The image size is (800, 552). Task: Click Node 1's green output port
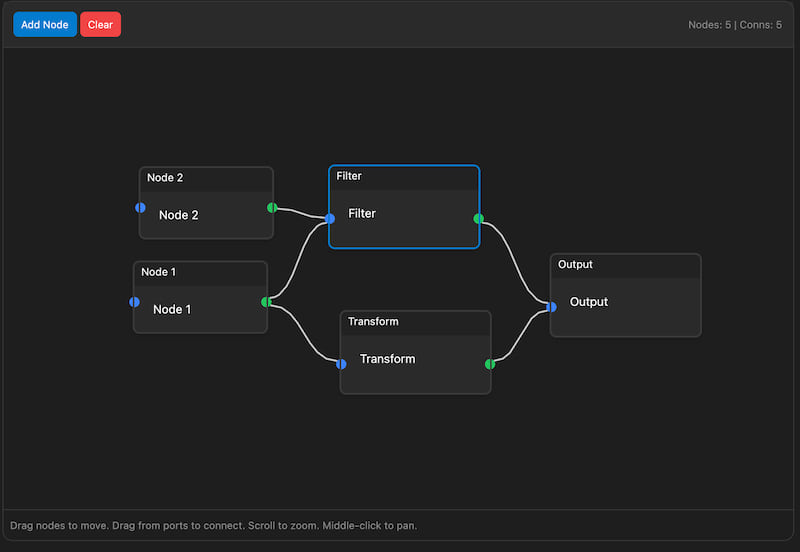pos(266,302)
